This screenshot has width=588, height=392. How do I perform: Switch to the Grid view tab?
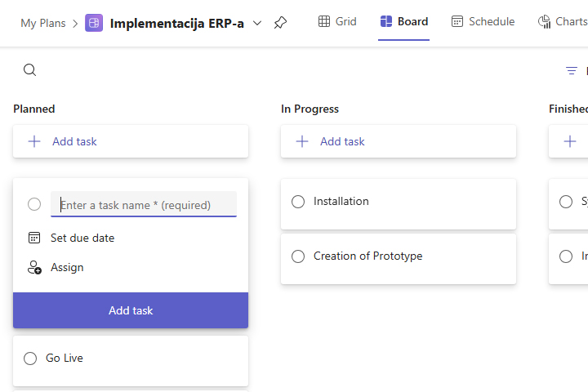click(x=337, y=22)
